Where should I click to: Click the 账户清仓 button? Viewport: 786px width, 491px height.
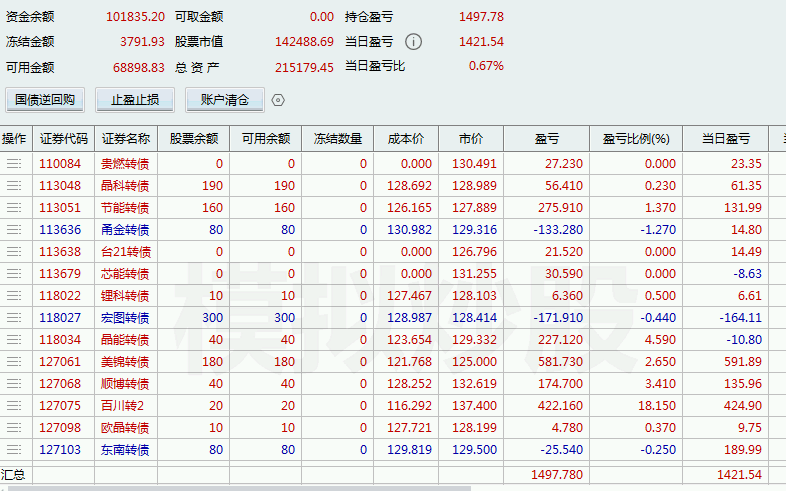tap(224, 100)
